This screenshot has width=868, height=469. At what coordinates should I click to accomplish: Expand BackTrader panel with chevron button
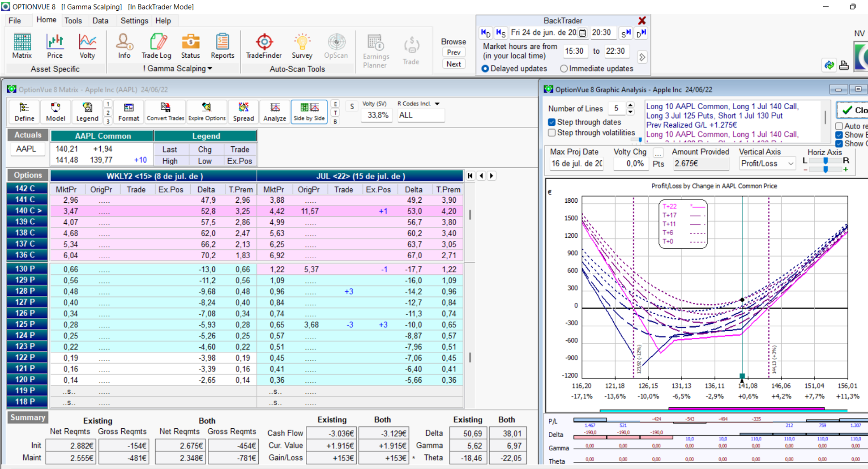pos(642,57)
